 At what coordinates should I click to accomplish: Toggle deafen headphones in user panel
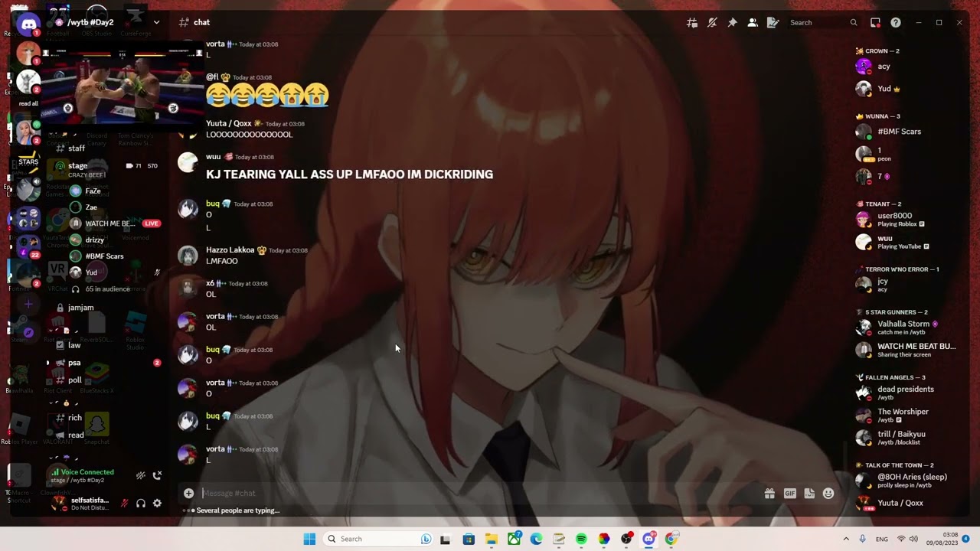(x=141, y=504)
